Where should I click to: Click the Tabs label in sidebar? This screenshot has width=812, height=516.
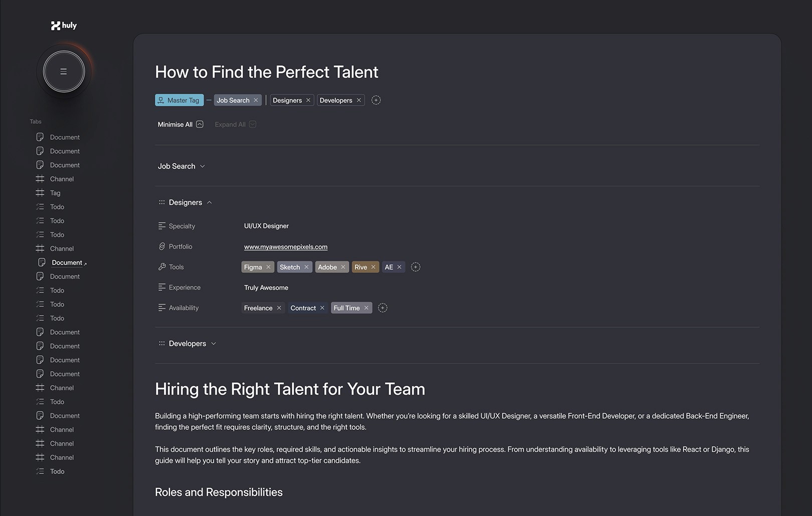(x=36, y=122)
